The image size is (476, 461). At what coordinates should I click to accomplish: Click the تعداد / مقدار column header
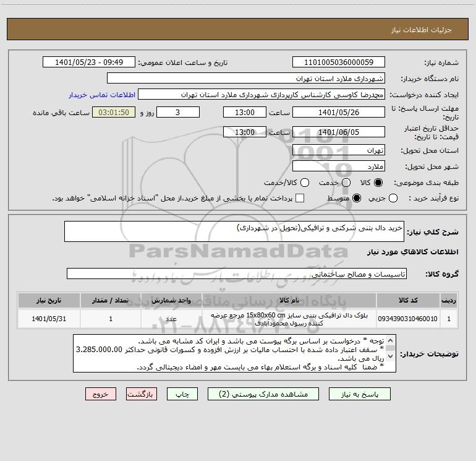pyautogui.click(x=111, y=300)
